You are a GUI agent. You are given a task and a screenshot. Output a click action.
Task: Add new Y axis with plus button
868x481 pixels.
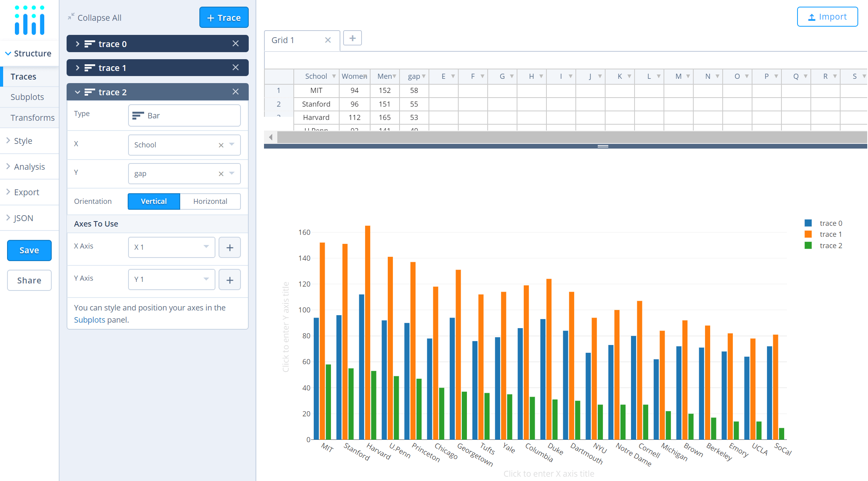click(230, 280)
